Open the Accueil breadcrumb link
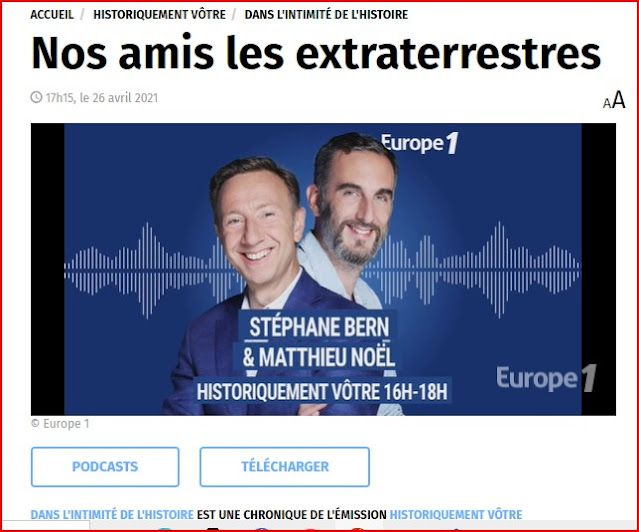The height and width of the screenshot is (532, 639). click(x=52, y=15)
